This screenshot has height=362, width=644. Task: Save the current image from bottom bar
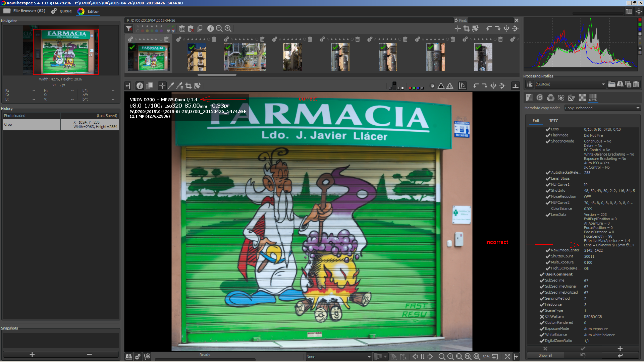(129, 357)
